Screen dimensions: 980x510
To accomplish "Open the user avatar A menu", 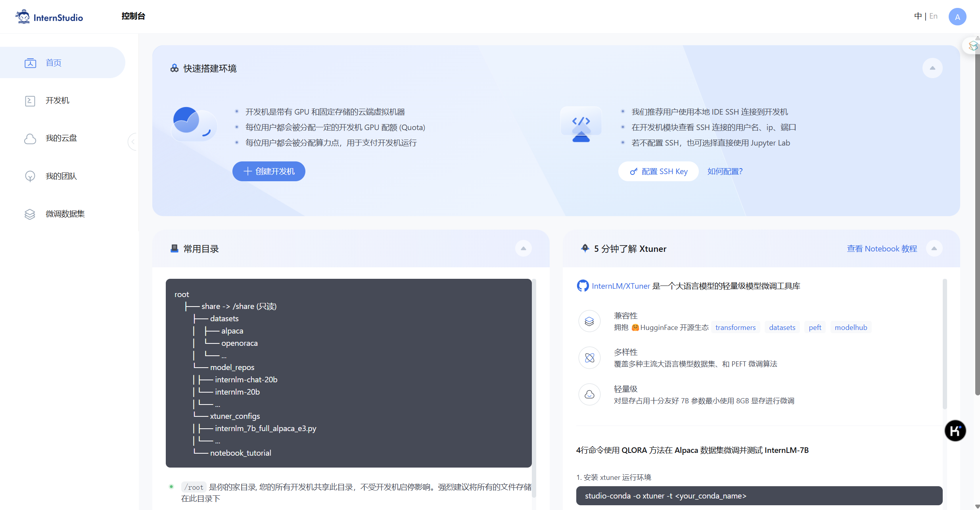I will click(x=957, y=17).
